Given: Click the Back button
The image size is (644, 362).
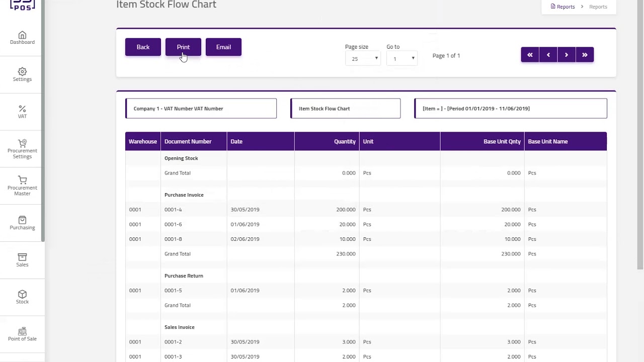Looking at the screenshot, I should [x=143, y=47].
